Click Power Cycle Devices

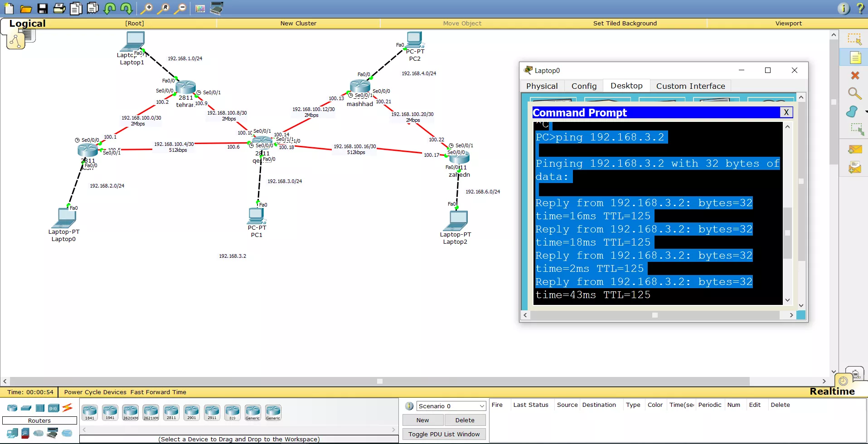point(95,392)
